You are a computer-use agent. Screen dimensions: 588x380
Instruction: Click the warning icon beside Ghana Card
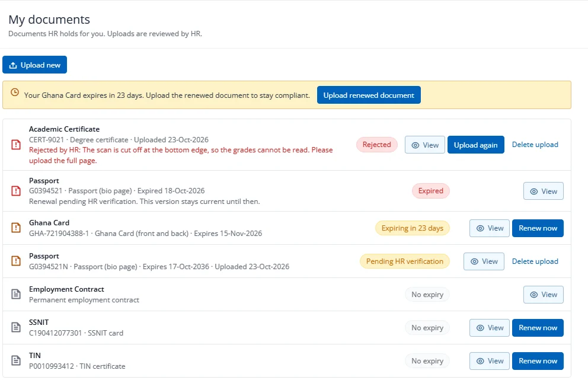[x=16, y=228]
